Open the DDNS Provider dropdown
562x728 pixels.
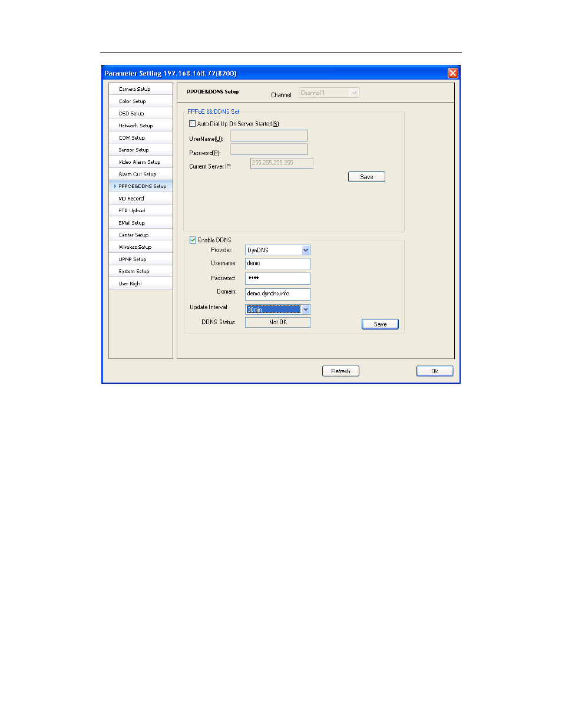coord(277,250)
